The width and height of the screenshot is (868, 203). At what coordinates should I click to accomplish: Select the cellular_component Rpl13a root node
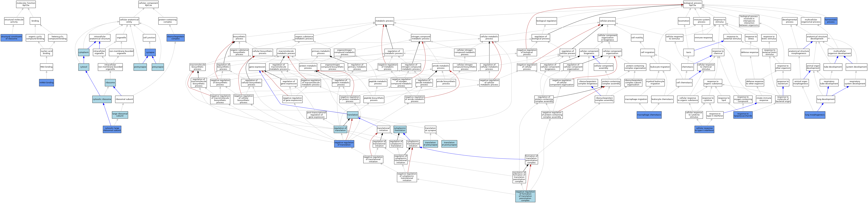pyautogui.click(x=148, y=4)
